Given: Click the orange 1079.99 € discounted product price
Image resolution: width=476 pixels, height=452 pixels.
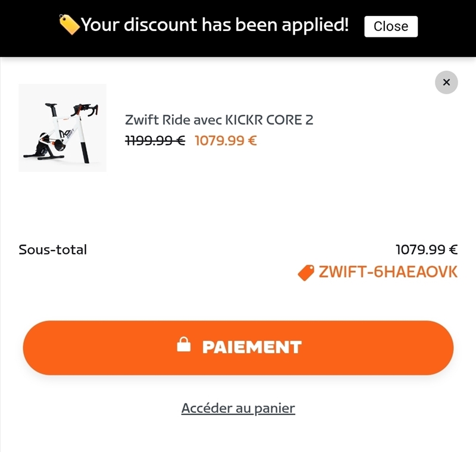Looking at the screenshot, I should (x=226, y=141).
